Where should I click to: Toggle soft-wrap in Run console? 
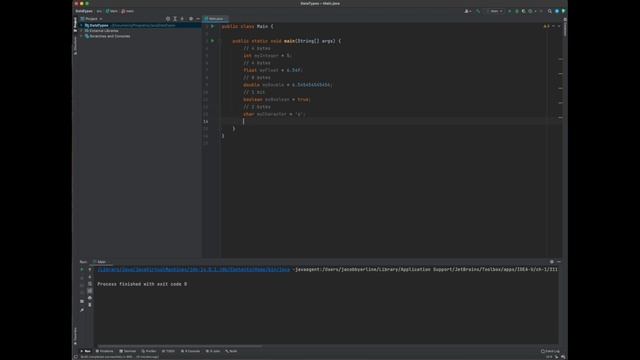pyautogui.click(x=90, y=284)
